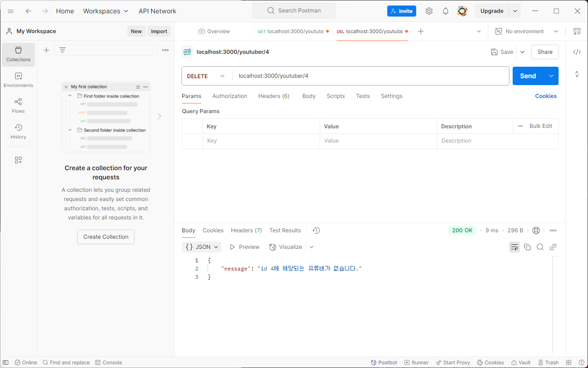Open Postbot in the status bar
The width and height of the screenshot is (588, 368).
tap(384, 362)
